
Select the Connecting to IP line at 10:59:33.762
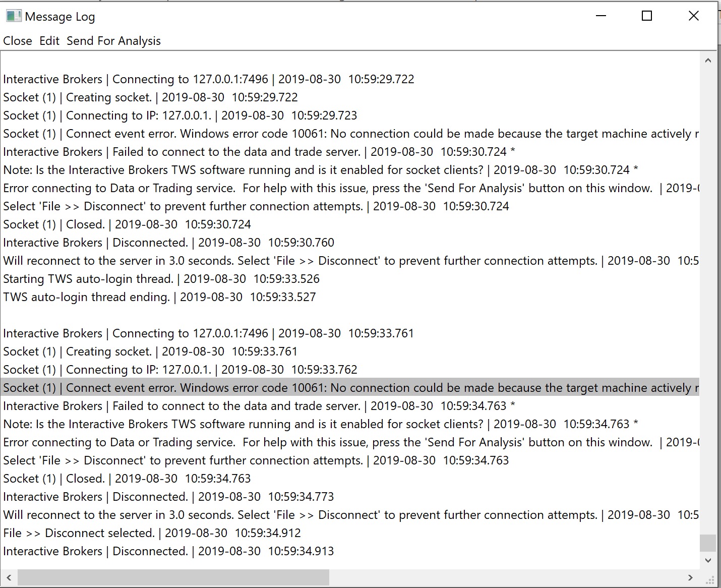click(x=180, y=370)
